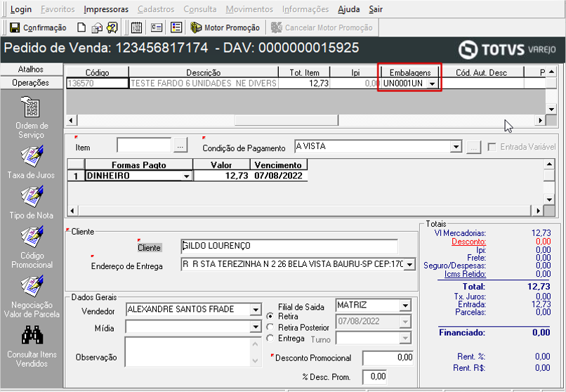Click the Item code input field

click(144, 145)
